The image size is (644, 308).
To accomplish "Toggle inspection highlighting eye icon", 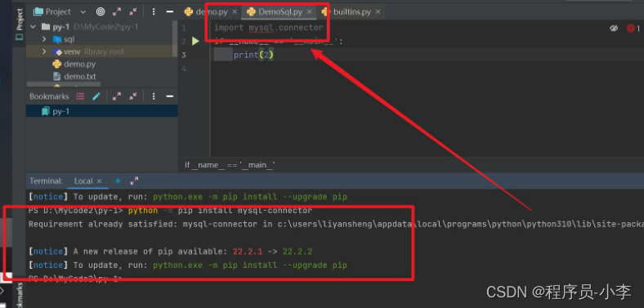I will 614,28.
